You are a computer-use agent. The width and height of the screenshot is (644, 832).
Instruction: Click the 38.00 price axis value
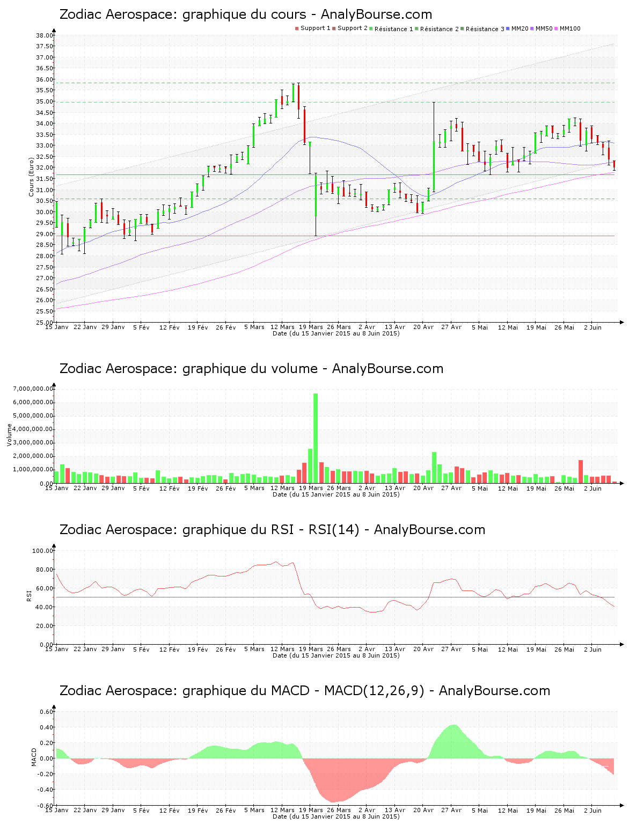(x=45, y=35)
